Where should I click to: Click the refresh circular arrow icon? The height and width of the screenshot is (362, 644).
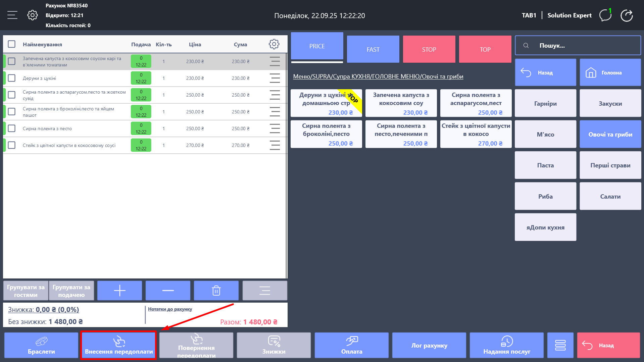627,15
